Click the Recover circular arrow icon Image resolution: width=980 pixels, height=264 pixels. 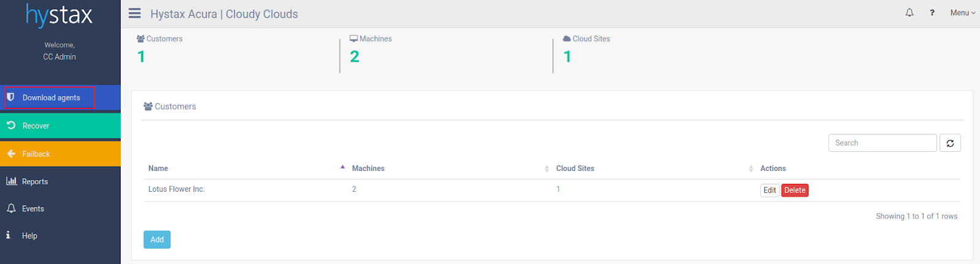click(x=11, y=125)
